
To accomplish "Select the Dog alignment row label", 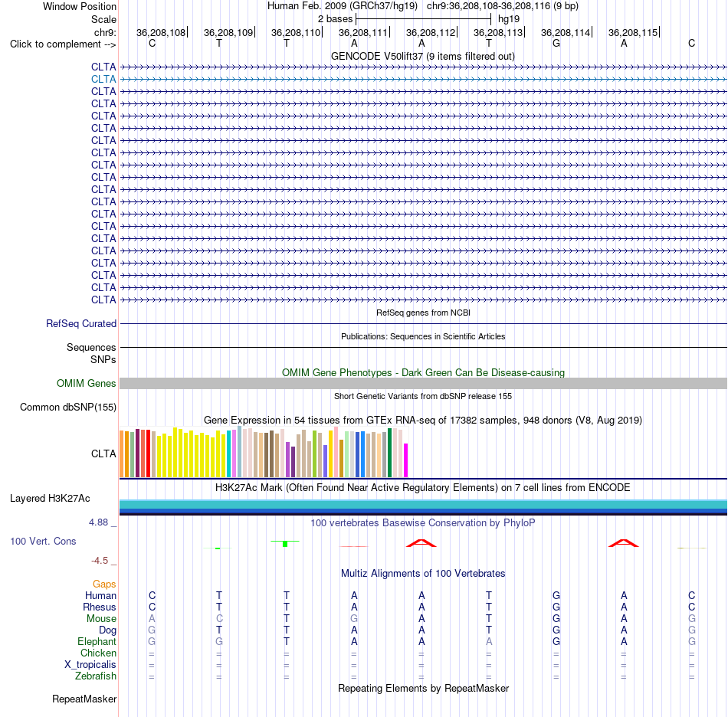I will pyautogui.click(x=107, y=630).
